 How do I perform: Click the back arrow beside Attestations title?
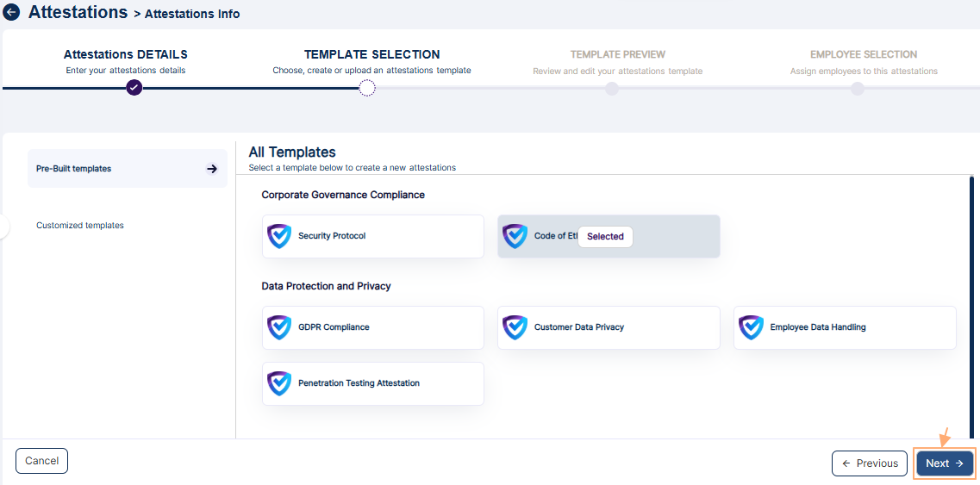[12, 13]
